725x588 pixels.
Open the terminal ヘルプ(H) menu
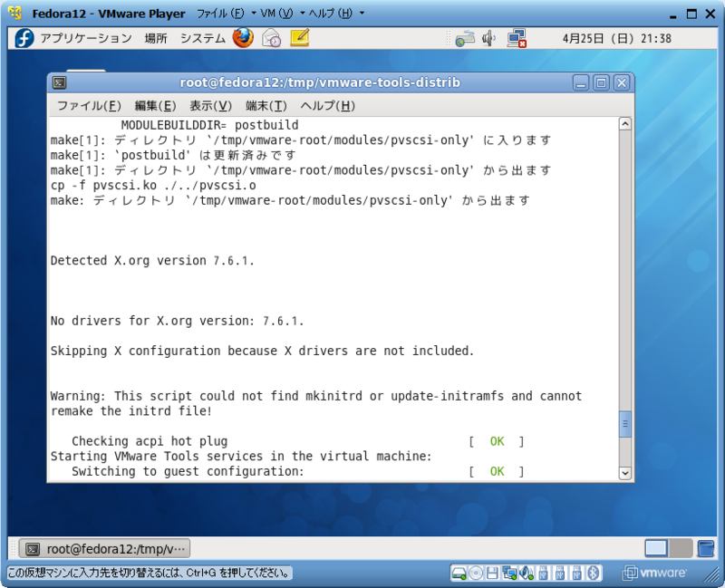point(327,106)
